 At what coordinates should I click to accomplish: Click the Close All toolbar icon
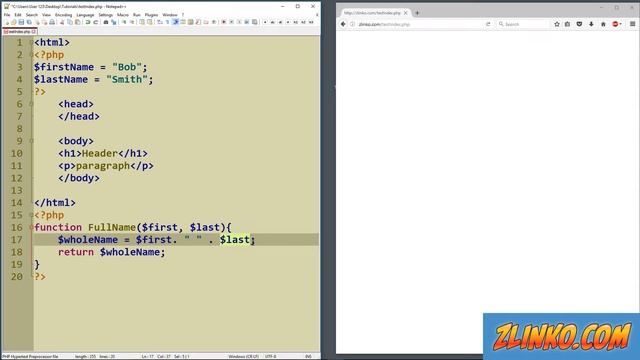(44, 22)
